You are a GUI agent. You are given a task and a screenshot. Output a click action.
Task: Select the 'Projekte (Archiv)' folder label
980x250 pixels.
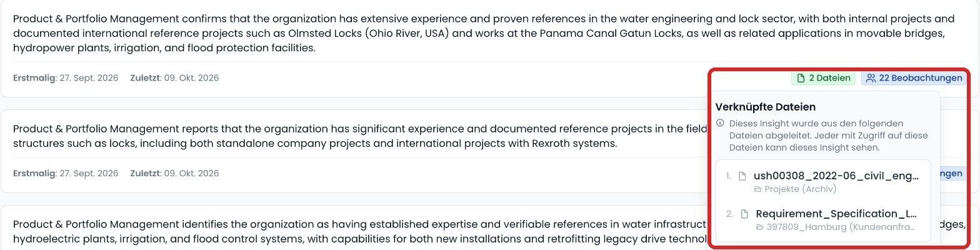point(800,189)
